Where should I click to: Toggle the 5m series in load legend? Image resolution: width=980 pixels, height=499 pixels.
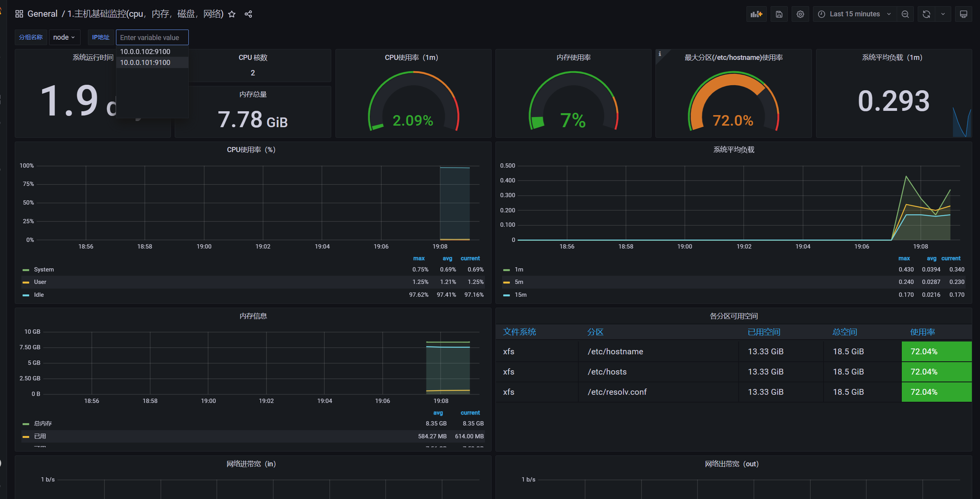(x=519, y=282)
